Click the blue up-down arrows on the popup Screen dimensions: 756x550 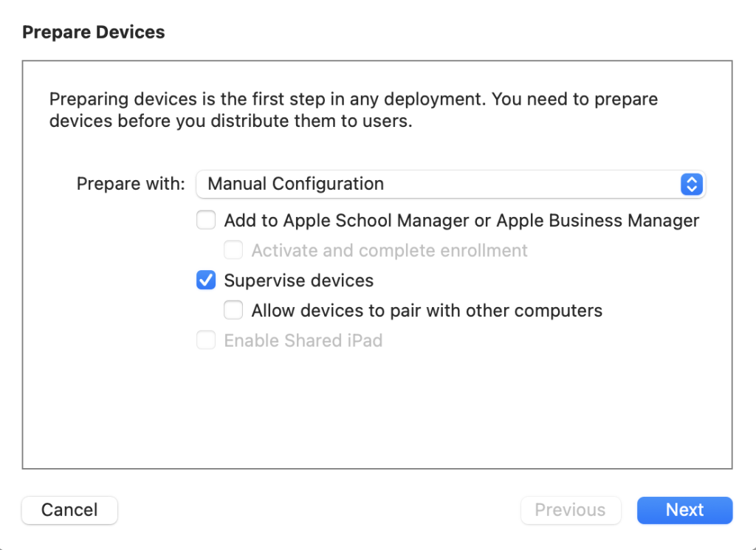click(x=691, y=184)
